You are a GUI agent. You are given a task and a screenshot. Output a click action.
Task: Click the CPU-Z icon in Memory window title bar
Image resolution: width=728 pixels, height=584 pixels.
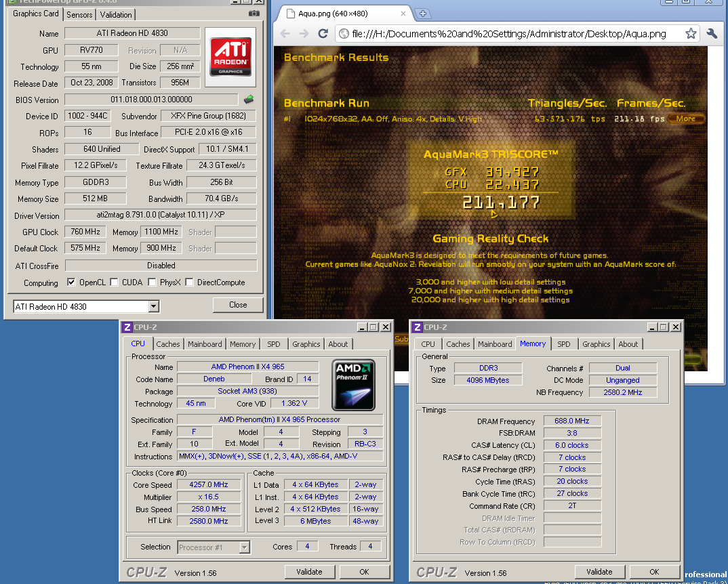[x=418, y=327]
